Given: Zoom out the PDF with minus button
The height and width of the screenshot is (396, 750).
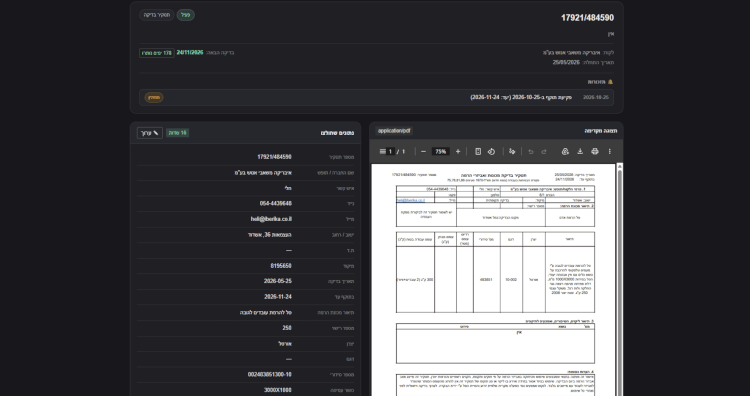Looking at the screenshot, I should [423, 152].
